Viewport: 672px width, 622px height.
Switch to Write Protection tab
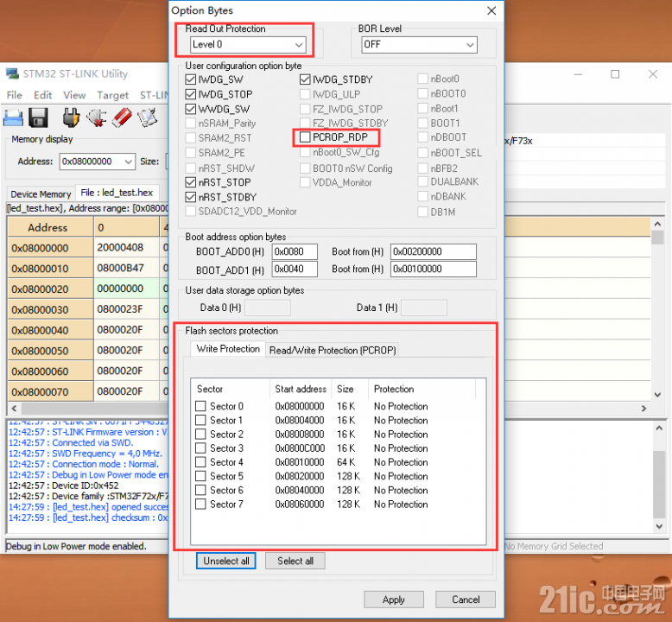[228, 349]
